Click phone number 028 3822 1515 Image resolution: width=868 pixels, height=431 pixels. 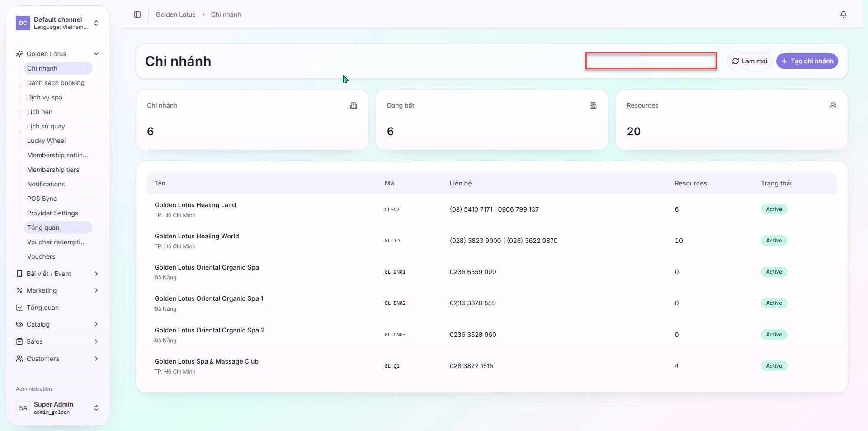(x=472, y=366)
